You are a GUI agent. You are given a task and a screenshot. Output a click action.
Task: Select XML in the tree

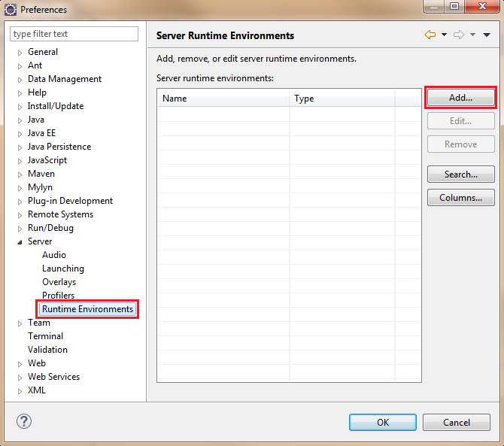pos(37,390)
